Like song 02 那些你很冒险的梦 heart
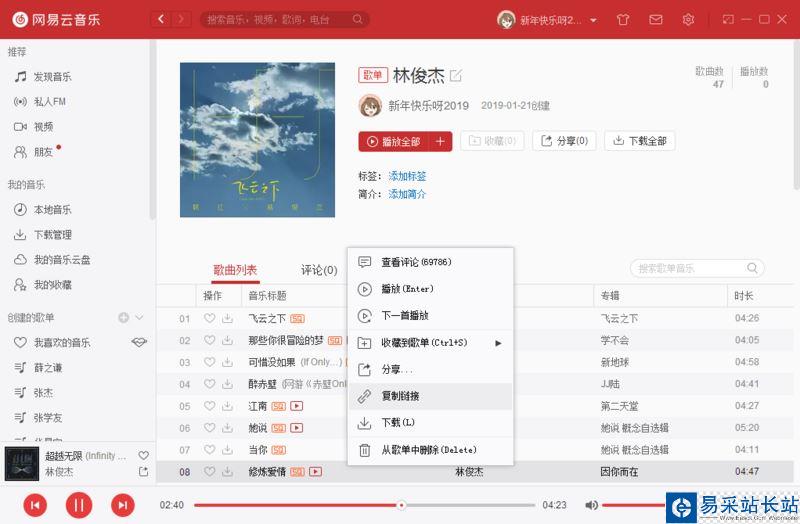Viewport: 800px width, 524px height. [x=209, y=340]
